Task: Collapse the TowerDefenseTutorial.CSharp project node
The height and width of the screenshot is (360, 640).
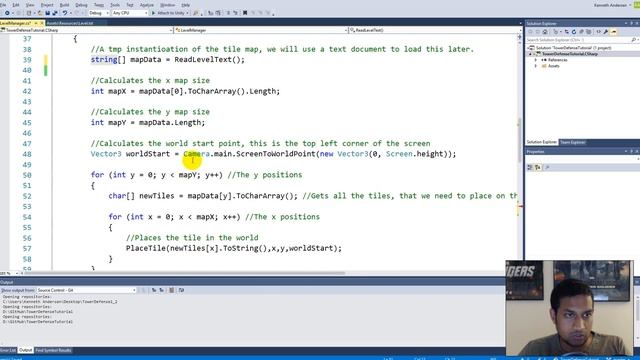Action: click(x=530, y=54)
